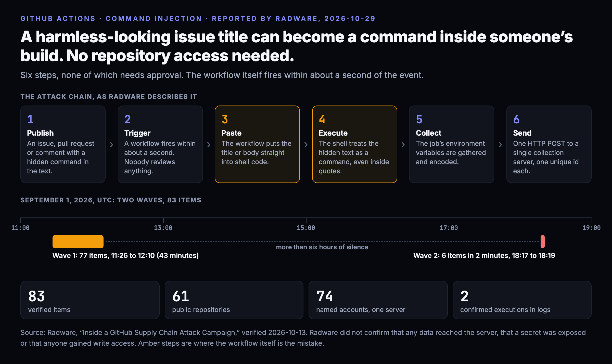Click the 'Six steps, none of which' subtitle
This screenshot has height=364, width=612.
[222, 75]
